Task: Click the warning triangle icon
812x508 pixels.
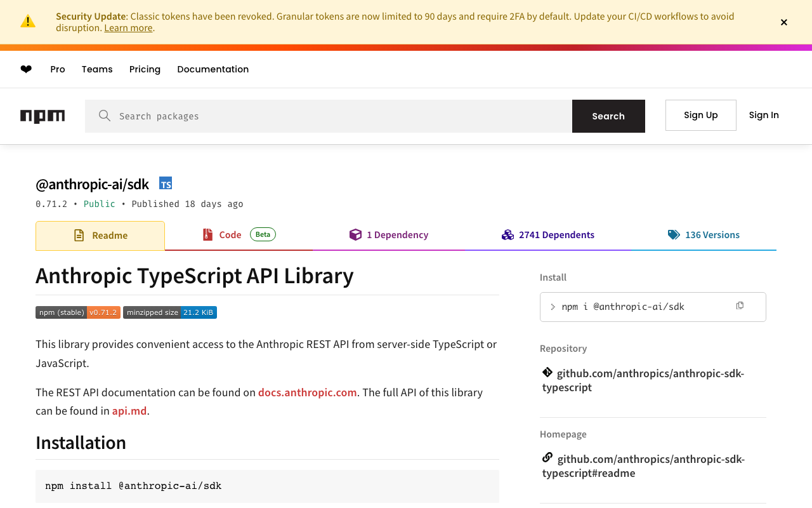Action: 28,22
